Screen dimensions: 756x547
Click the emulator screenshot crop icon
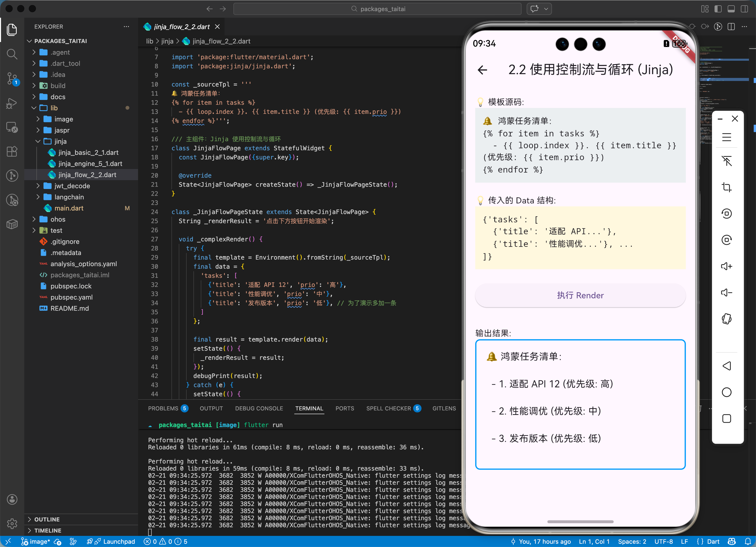point(726,187)
